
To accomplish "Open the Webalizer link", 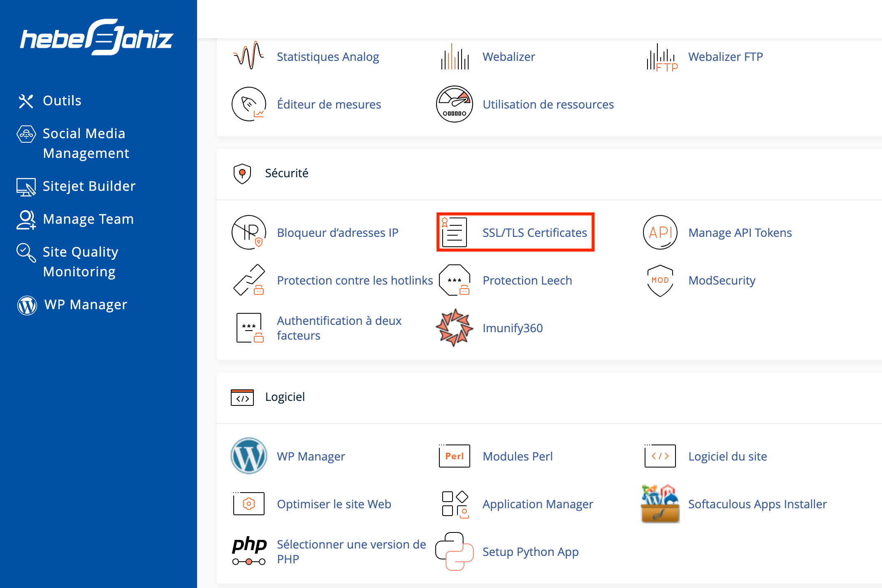I will click(x=508, y=56).
